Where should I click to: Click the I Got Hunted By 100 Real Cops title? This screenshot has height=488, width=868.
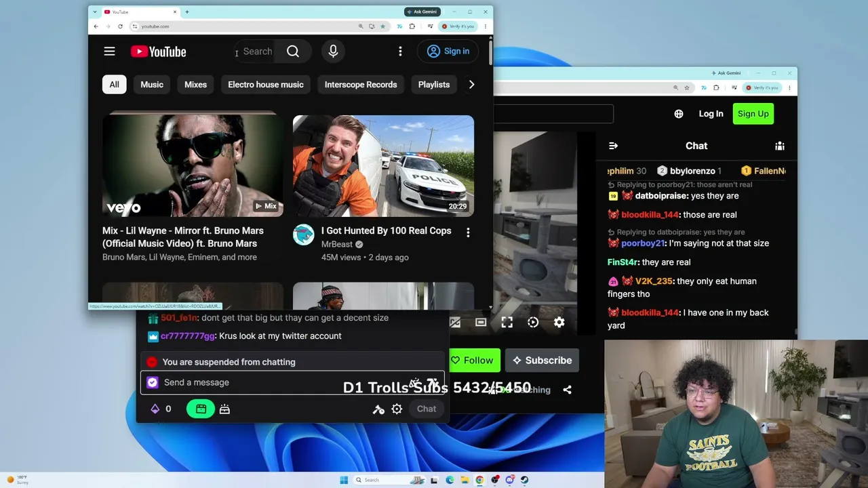click(386, 231)
